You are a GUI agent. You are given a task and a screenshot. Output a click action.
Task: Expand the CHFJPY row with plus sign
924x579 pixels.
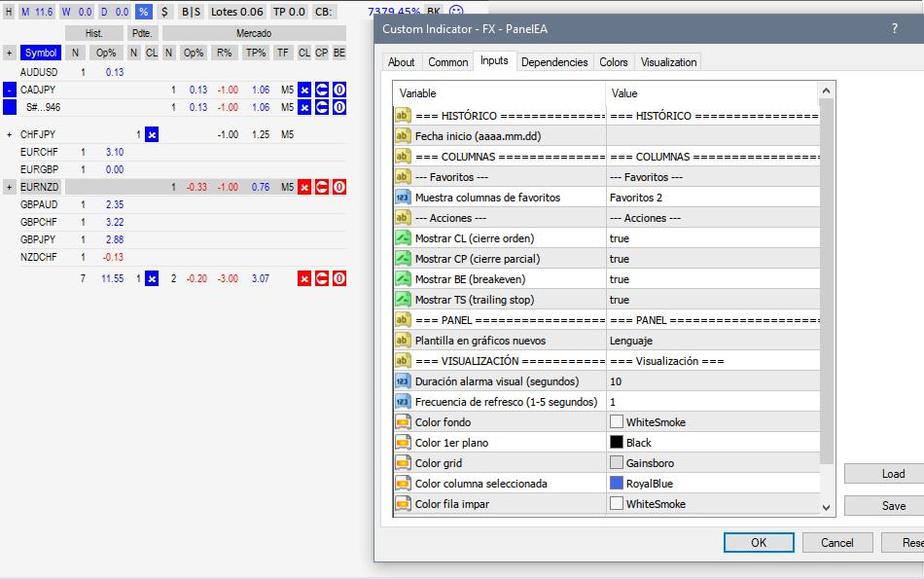[10, 134]
